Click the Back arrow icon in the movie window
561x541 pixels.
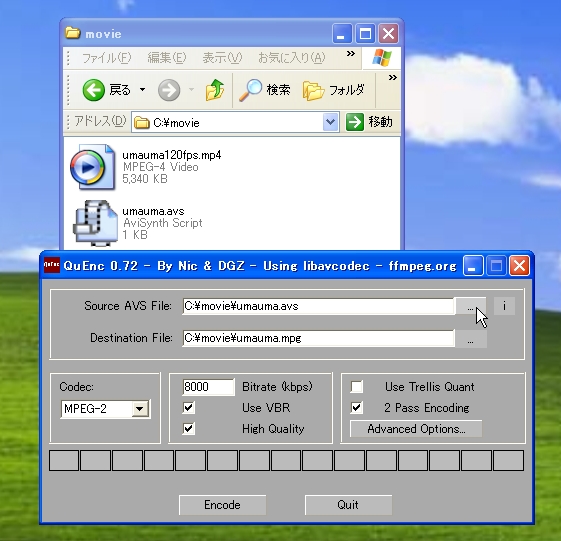[x=93, y=90]
